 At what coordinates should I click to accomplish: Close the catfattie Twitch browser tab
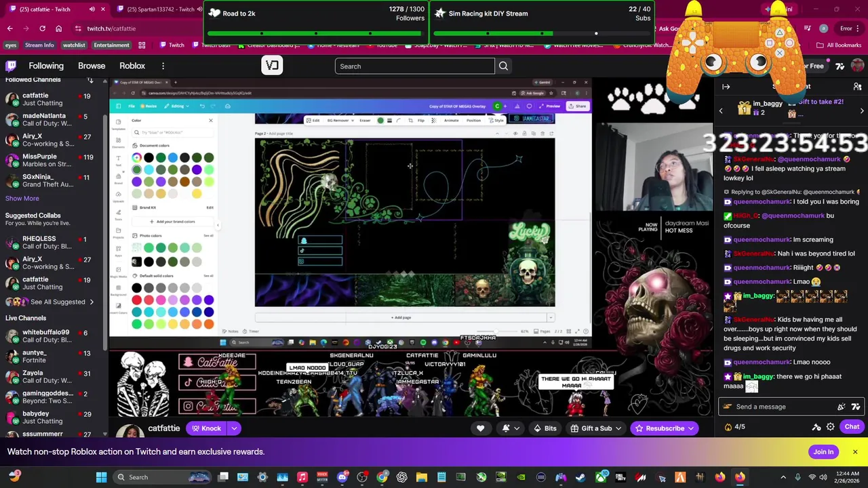103,9
